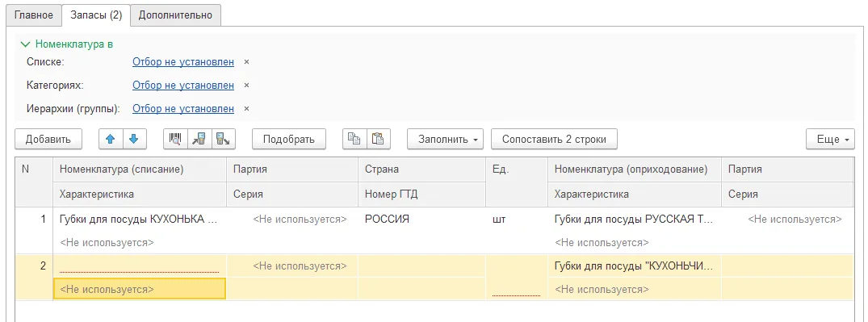Click the Подобрать button

point(289,139)
